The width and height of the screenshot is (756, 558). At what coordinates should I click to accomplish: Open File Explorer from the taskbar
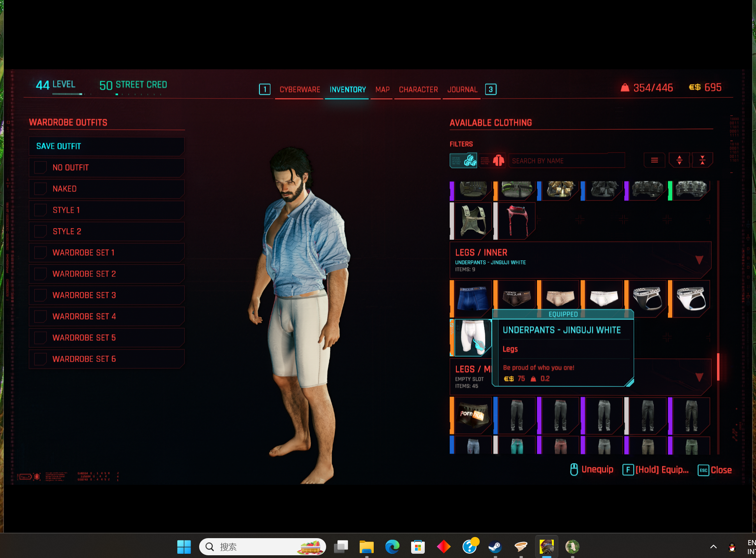point(366,547)
